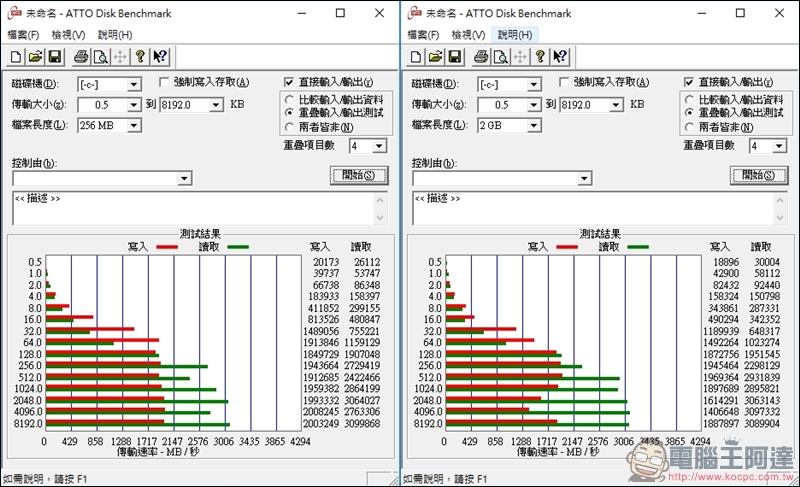Select 比較輸入/輸出資料 radio in left window
Image resolution: width=800 pixels, height=487 pixels.
(289, 99)
